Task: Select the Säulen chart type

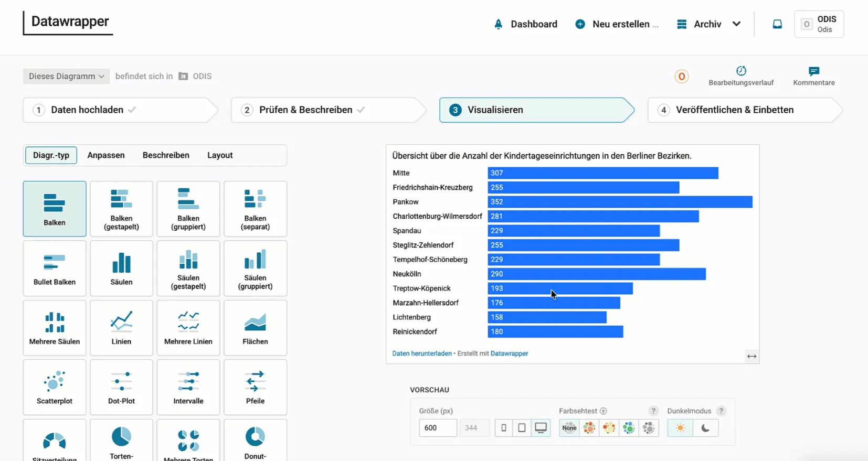Action: [x=121, y=268]
